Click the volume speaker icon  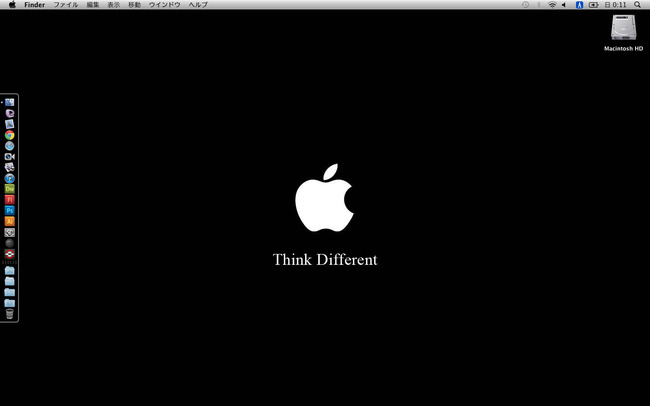click(564, 5)
